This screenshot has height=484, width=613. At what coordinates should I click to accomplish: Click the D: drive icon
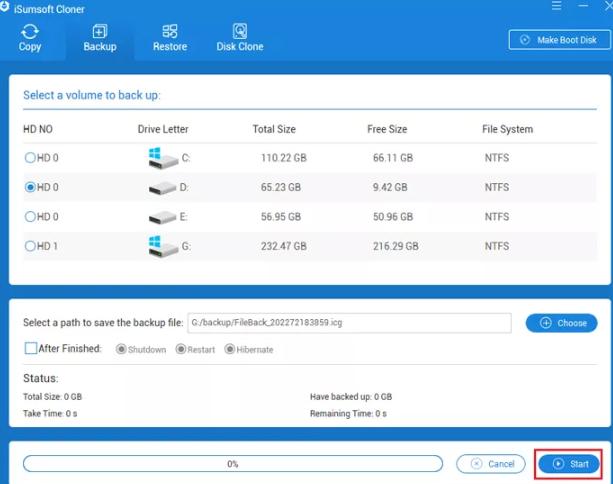pos(162,188)
